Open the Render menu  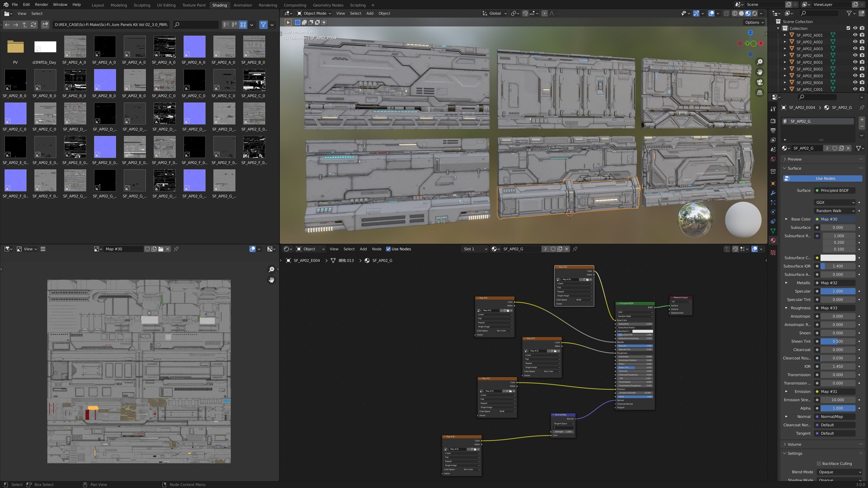click(41, 5)
